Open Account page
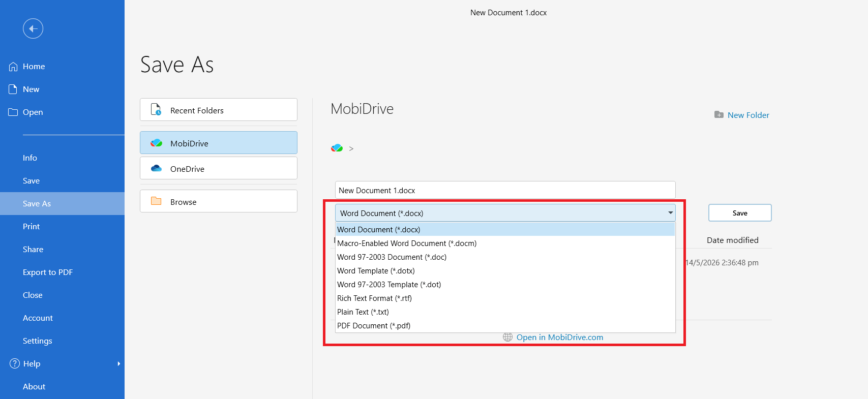This screenshot has height=399, width=868. 62,318
